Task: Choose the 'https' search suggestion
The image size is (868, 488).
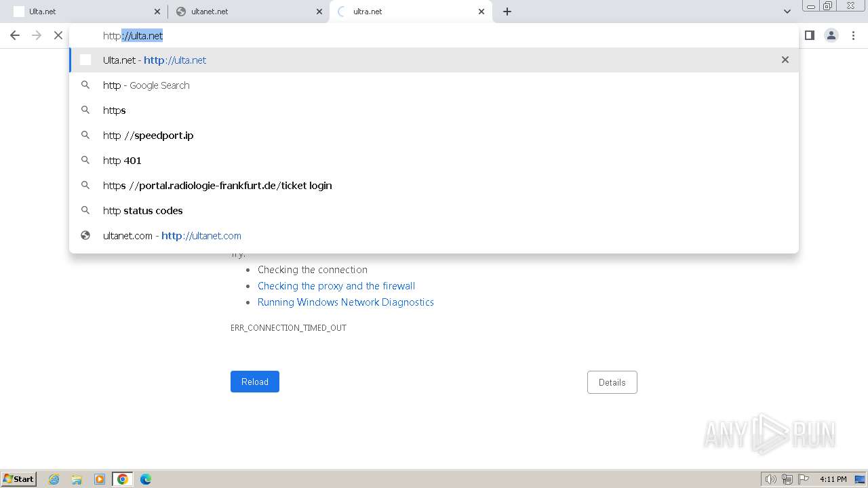Action: point(434,110)
